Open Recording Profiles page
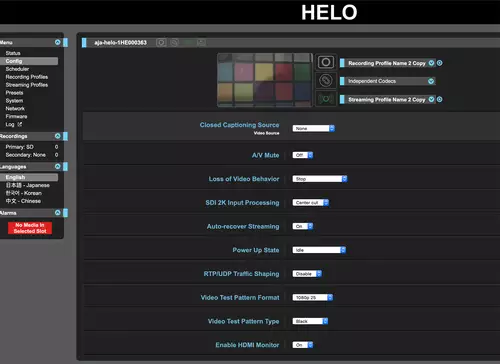The height and width of the screenshot is (364, 500). 27,77
